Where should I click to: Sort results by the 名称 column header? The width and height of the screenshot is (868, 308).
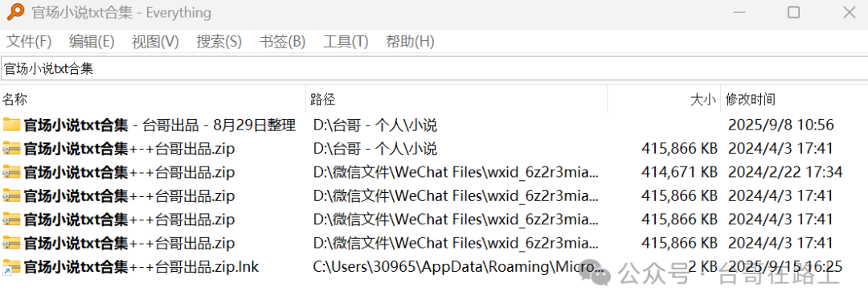pos(153,100)
